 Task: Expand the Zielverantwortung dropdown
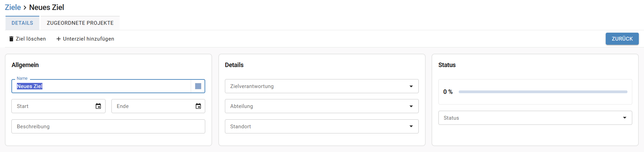[x=321, y=86]
